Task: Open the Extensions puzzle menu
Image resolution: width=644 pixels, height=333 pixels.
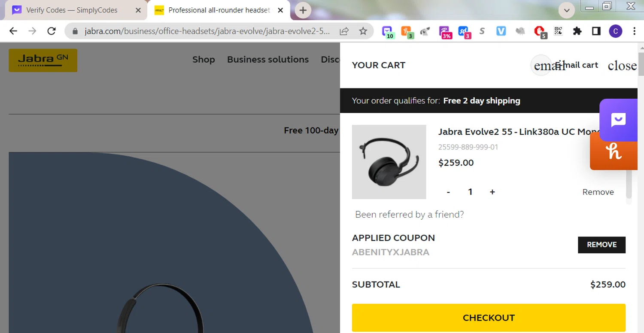Action: 577,31
